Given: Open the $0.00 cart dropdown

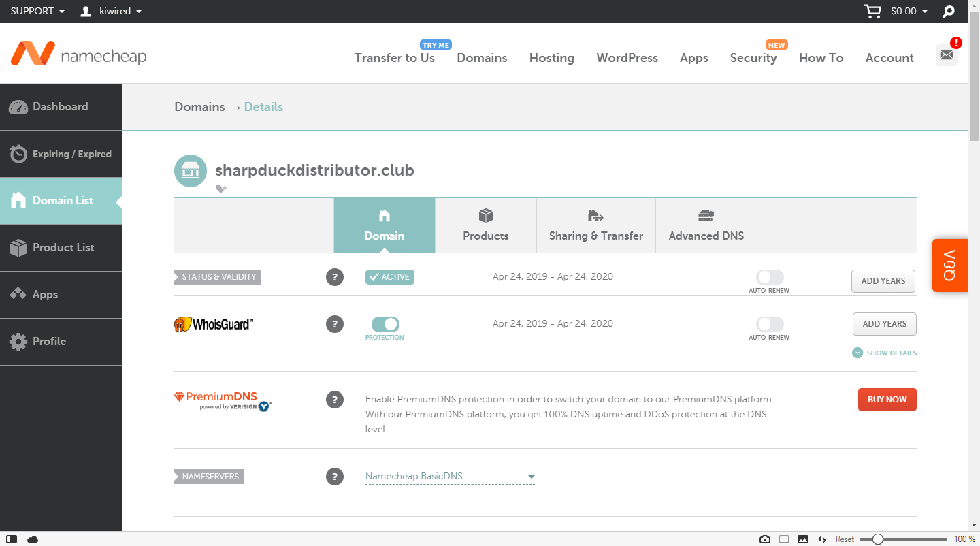Looking at the screenshot, I should coord(909,12).
